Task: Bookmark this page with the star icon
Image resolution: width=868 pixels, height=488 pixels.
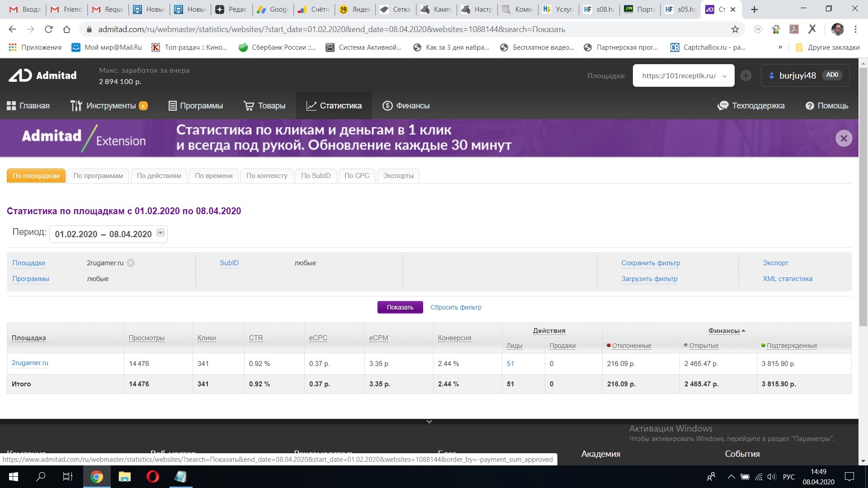Action: (735, 29)
